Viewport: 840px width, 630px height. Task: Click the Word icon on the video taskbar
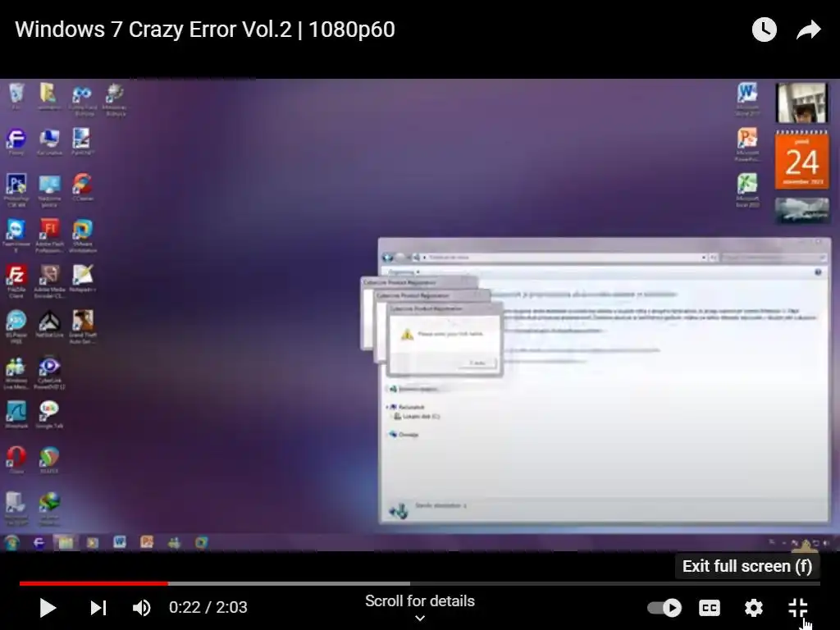(x=120, y=542)
